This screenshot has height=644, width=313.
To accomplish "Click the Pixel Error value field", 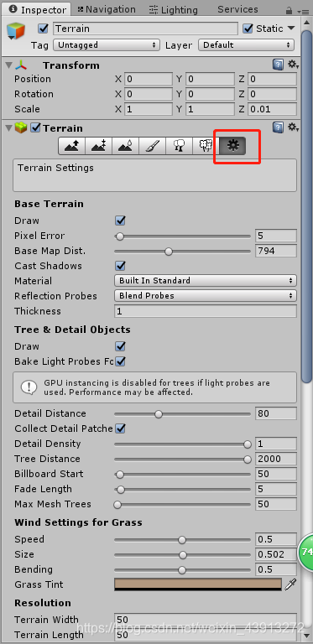I will [x=275, y=236].
